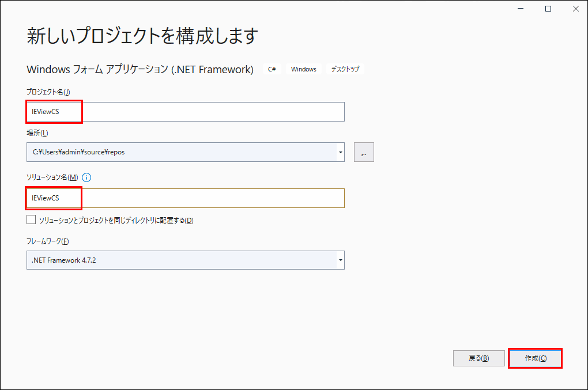Click the Windows フォーム アプリケーション heading
Screen dimensions: 588x390
click(140, 69)
